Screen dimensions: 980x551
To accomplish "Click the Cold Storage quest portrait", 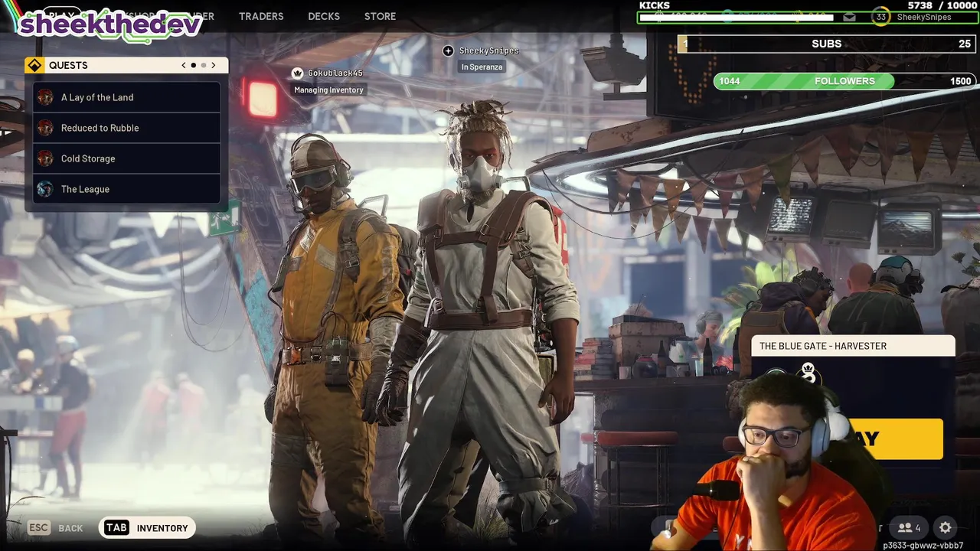I will pos(45,158).
